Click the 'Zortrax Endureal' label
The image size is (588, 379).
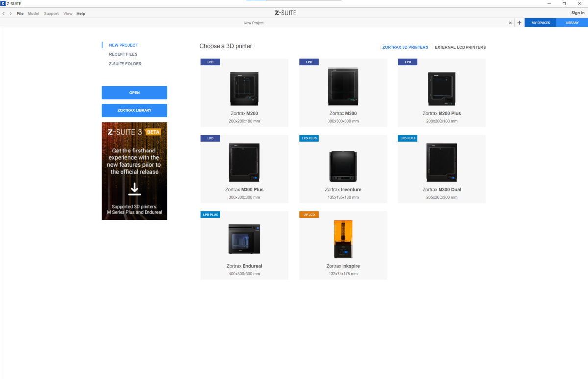point(244,266)
